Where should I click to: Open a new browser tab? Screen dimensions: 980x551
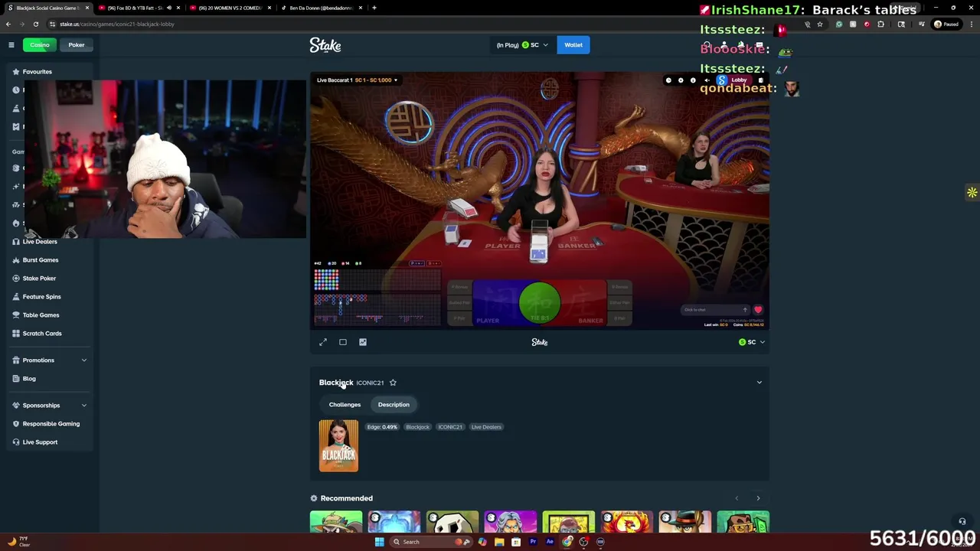pyautogui.click(x=374, y=8)
